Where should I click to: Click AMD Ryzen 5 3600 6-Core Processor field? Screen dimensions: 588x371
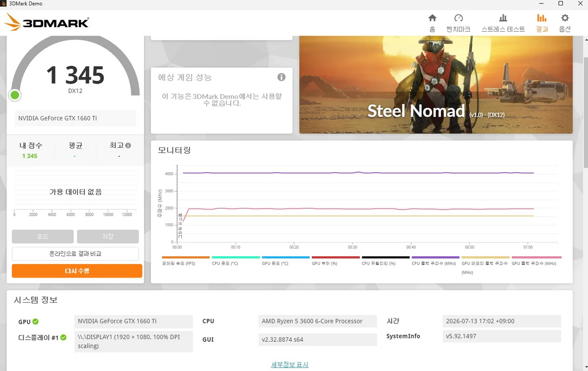tap(318, 321)
